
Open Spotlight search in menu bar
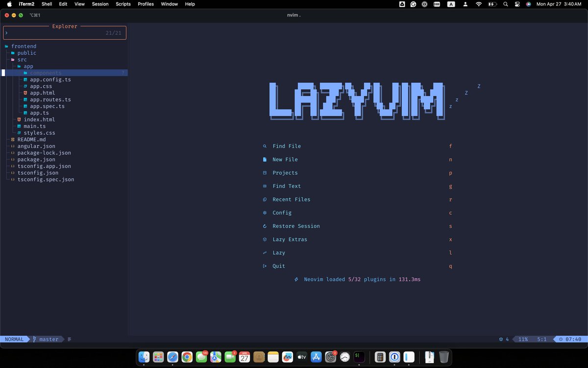pyautogui.click(x=506, y=4)
